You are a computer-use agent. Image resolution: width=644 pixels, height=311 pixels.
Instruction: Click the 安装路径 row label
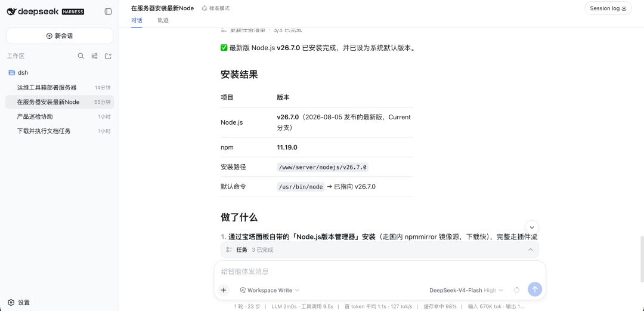click(233, 167)
